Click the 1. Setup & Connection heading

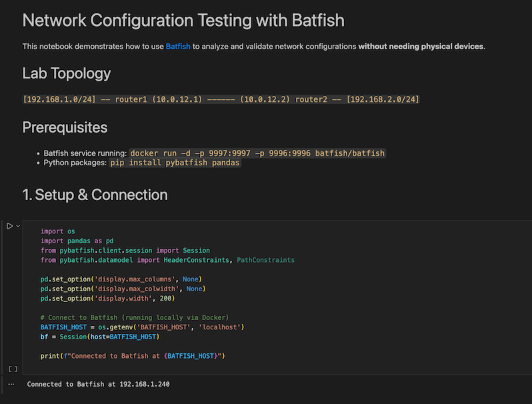tap(95, 195)
